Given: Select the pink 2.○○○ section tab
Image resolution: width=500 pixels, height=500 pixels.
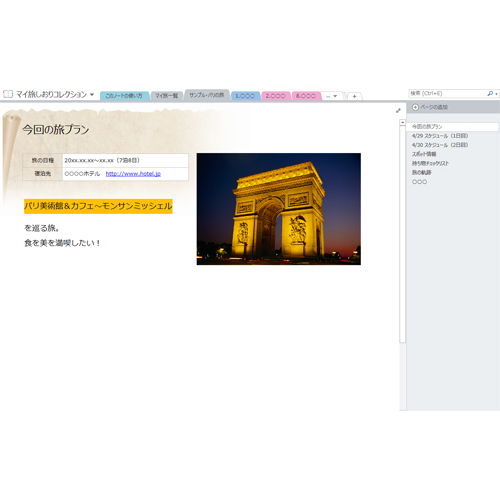Looking at the screenshot, I should 276,96.
